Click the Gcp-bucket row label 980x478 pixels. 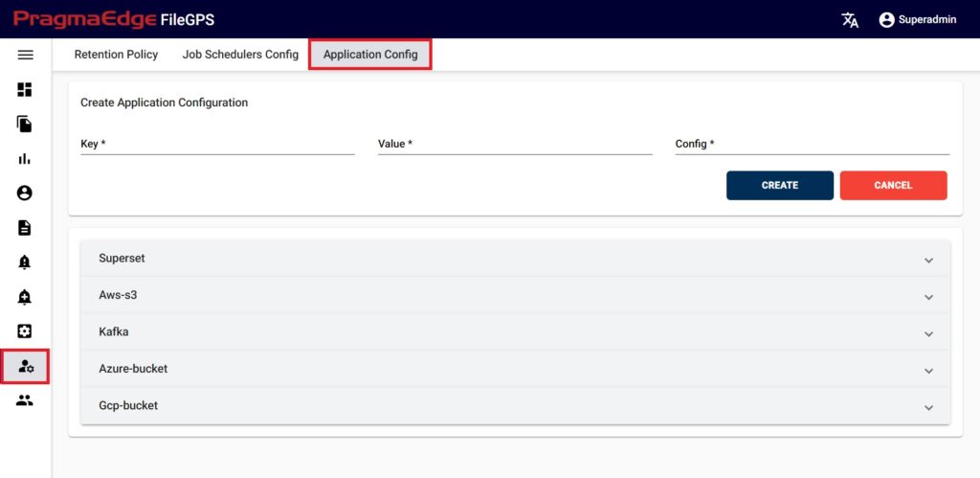128,405
